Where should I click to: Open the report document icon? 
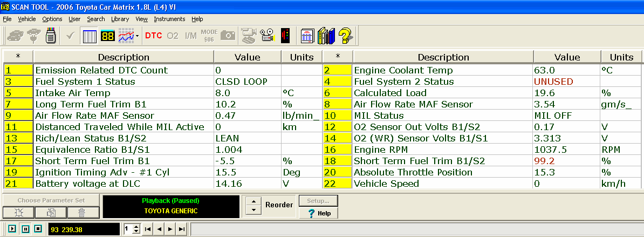[x=307, y=36]
